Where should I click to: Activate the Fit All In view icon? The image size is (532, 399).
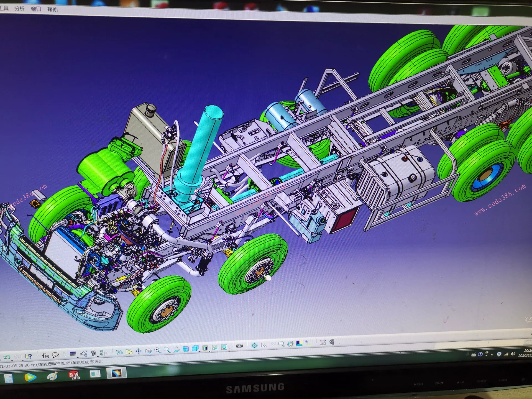pos(129,352)
